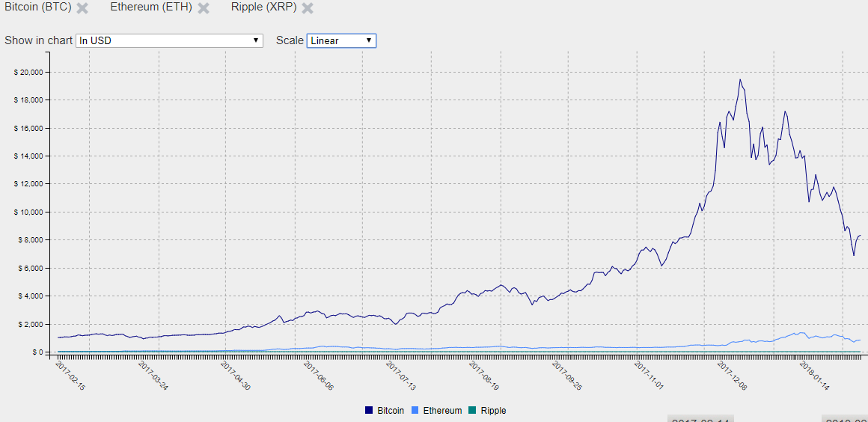Click the 2018-01-14 date label

[x=813, y=376]
